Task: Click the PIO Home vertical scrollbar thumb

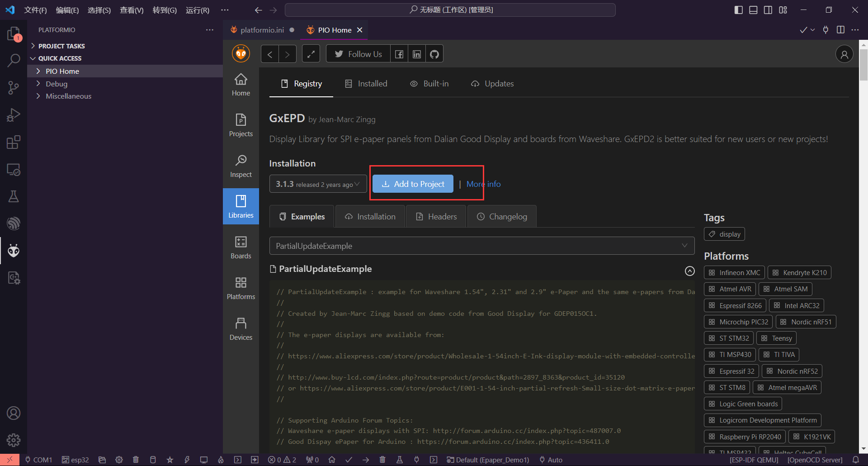Action: (863, 64)
